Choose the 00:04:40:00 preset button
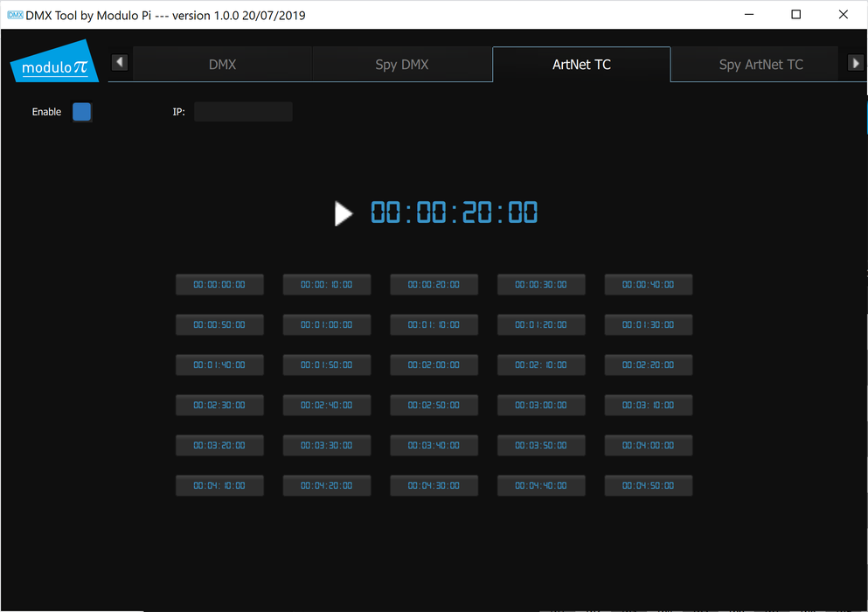The height and width of the screenshot is (612, 868). [x=541, y=486]
